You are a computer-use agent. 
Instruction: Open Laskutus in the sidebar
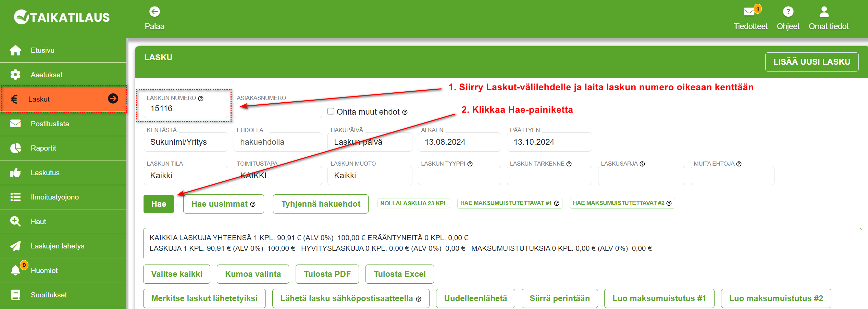click(63, 172)
